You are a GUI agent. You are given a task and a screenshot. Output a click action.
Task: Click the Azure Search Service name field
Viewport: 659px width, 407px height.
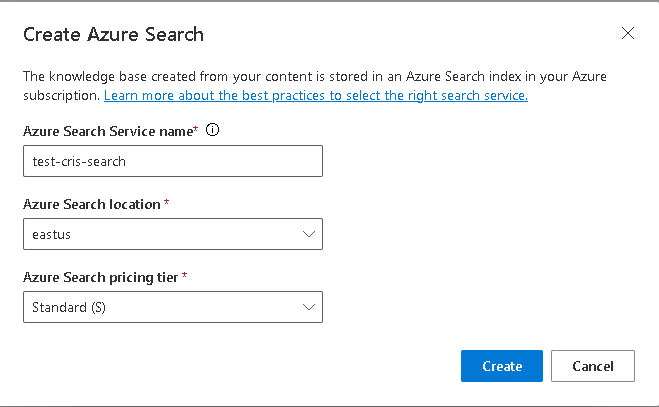(172, 161)
